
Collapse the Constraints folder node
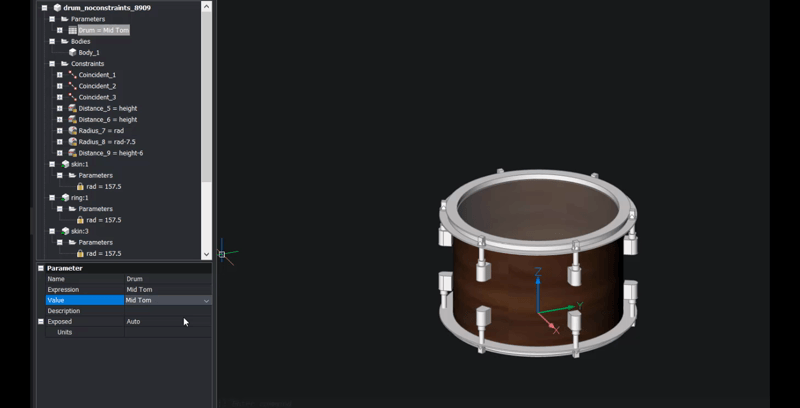pos(51,64)
